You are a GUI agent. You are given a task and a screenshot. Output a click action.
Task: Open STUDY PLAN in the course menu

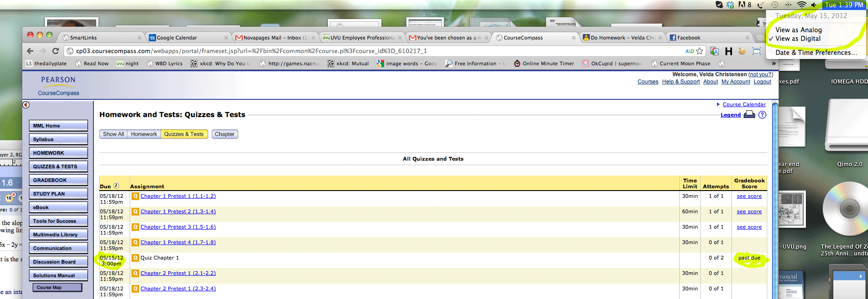tap(59, 194)
